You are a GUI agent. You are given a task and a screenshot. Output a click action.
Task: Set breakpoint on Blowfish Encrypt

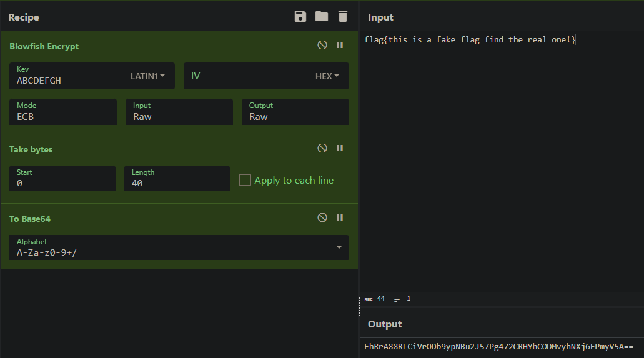340,45
